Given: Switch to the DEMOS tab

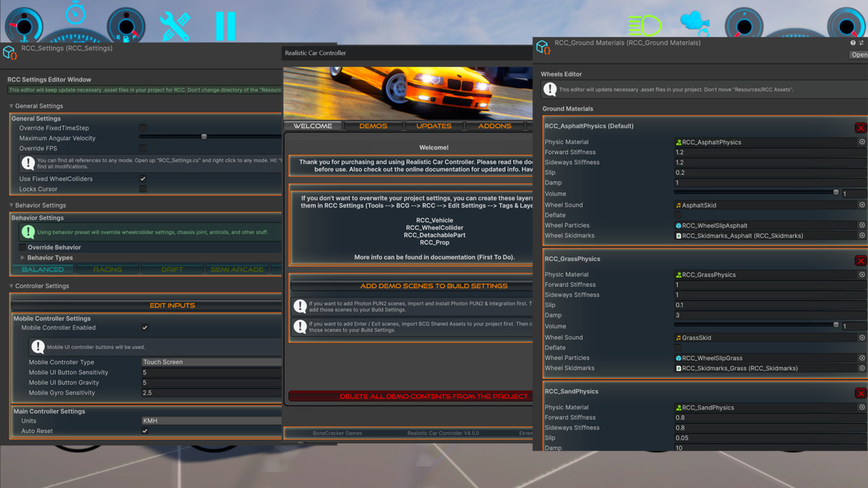Looking at the screenshot, I should (373, 126).
